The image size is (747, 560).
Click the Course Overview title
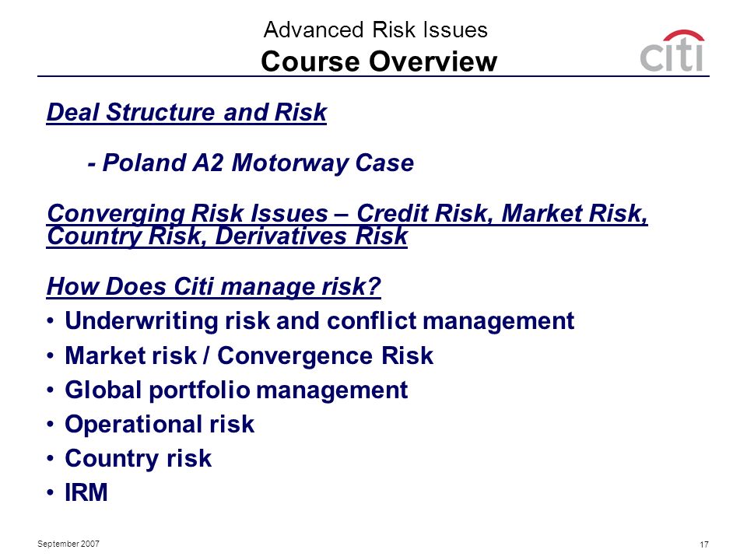click(379, 61)
